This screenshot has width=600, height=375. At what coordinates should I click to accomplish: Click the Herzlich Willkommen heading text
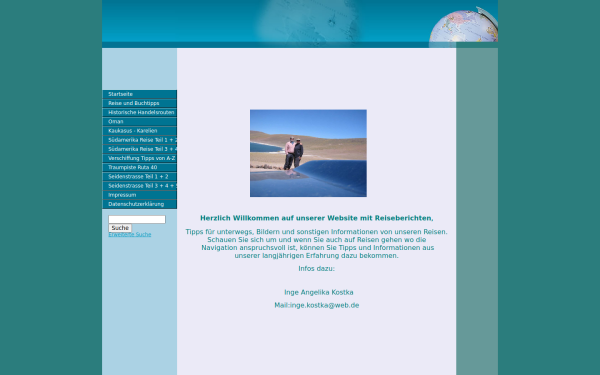[317, 218]
